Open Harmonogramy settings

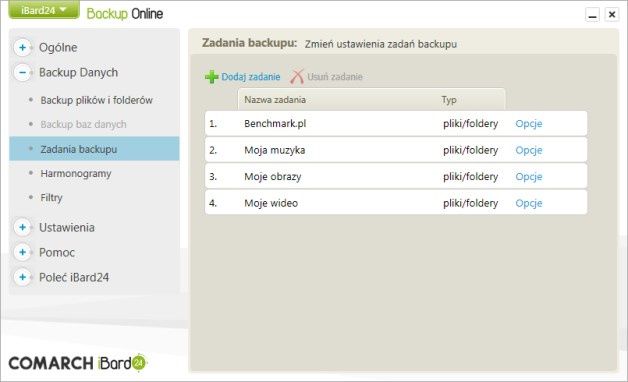click(76, 174)
